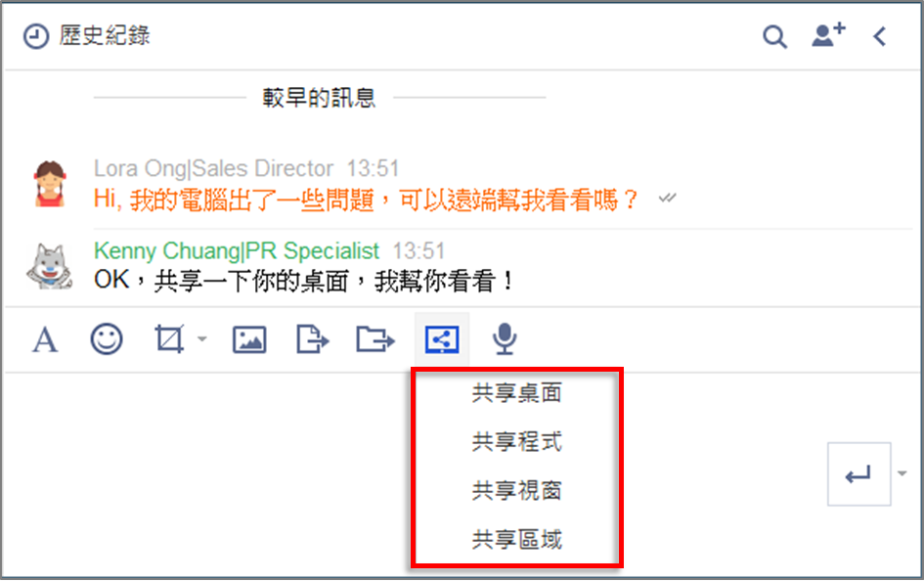Collapse the panel with the left chevron

880,36
